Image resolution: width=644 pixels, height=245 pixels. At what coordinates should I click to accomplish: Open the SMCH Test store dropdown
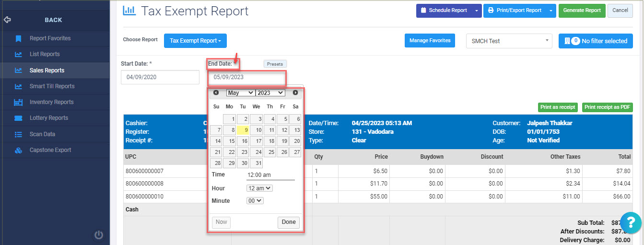(x=509, y=41)
